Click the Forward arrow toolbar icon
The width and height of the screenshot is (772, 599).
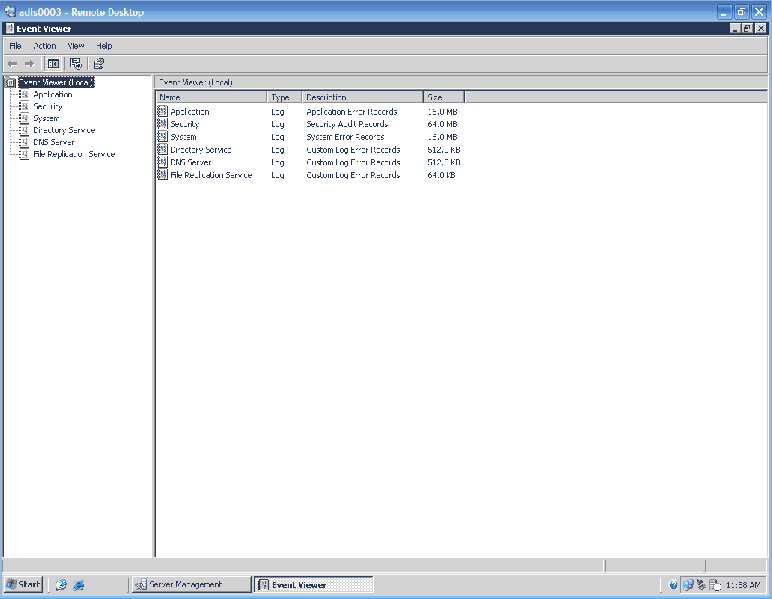[30, 63]
